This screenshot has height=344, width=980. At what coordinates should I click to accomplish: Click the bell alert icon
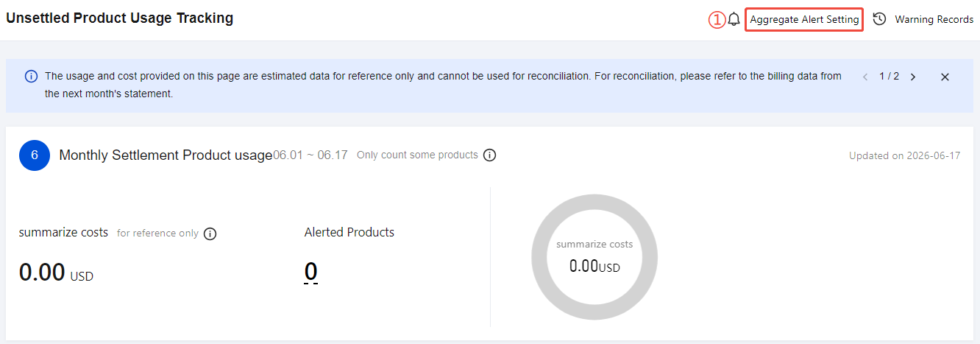734,20
